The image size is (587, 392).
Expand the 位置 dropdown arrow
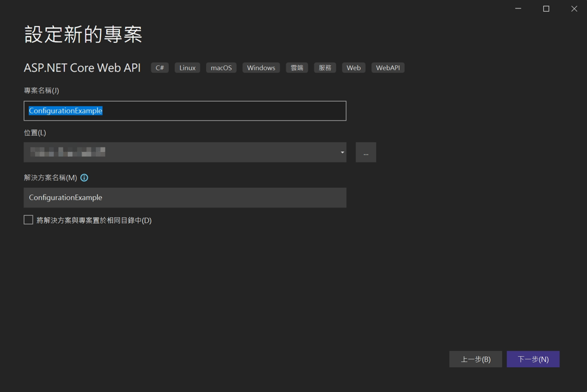(342, 153)
